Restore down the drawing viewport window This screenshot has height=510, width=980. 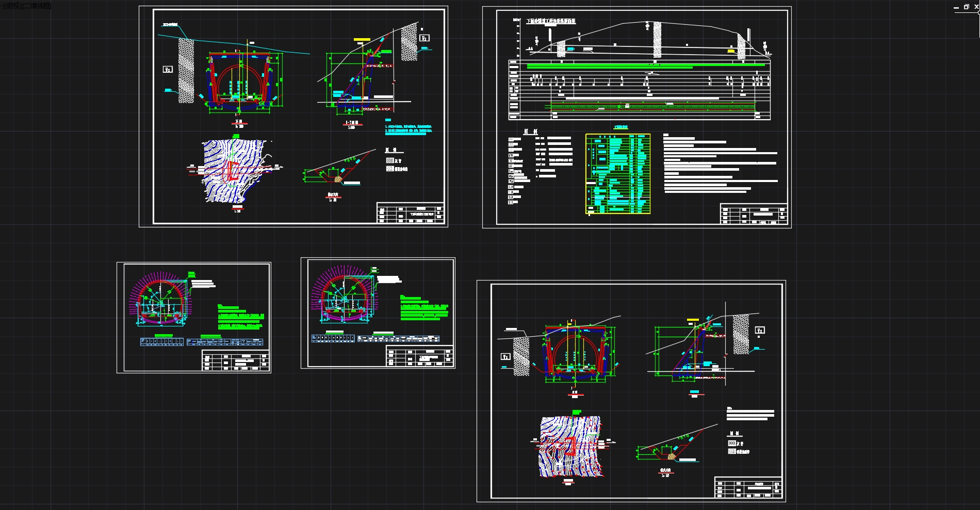(967, 7)
